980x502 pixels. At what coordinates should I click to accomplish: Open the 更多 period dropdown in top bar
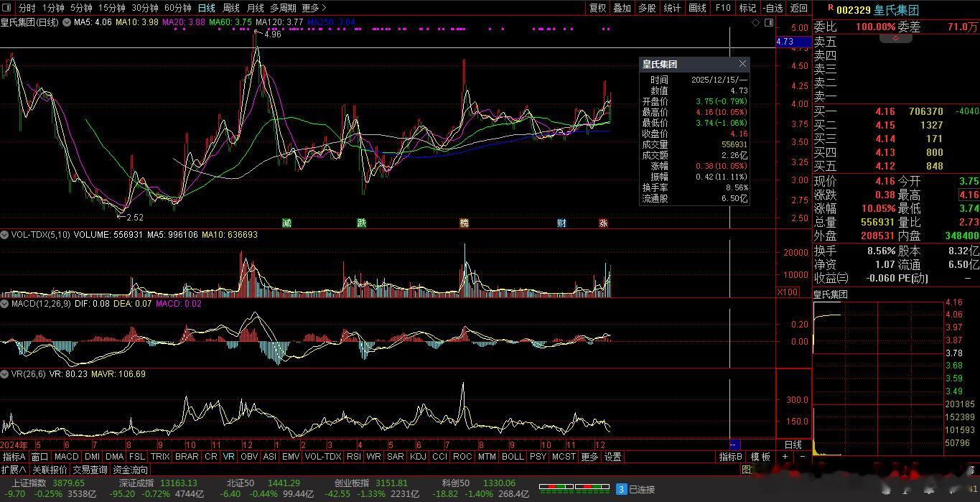[x=314, y=8]
